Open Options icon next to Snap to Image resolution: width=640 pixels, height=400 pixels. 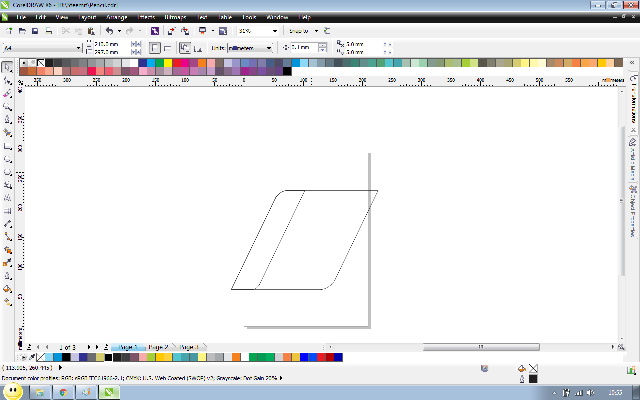[x=327, y=31]
